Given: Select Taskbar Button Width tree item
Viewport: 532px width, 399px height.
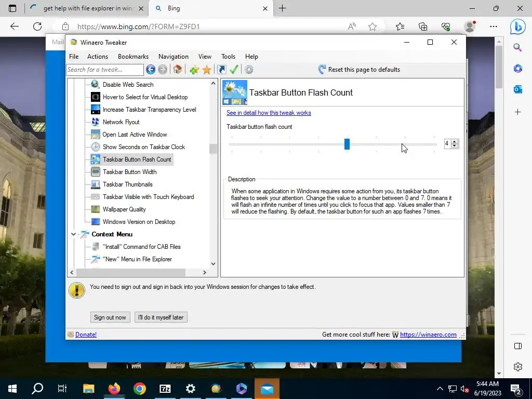Looking at the screenshot, I should click(129, 172).
